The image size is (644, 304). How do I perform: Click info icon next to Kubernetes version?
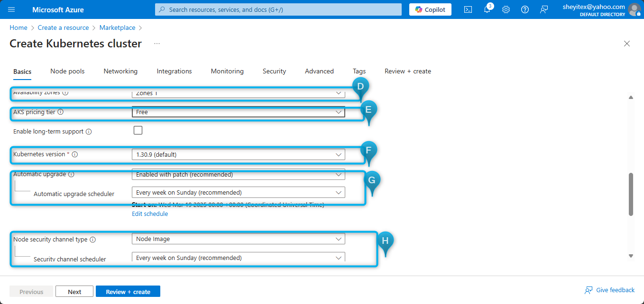pos(75,154)
